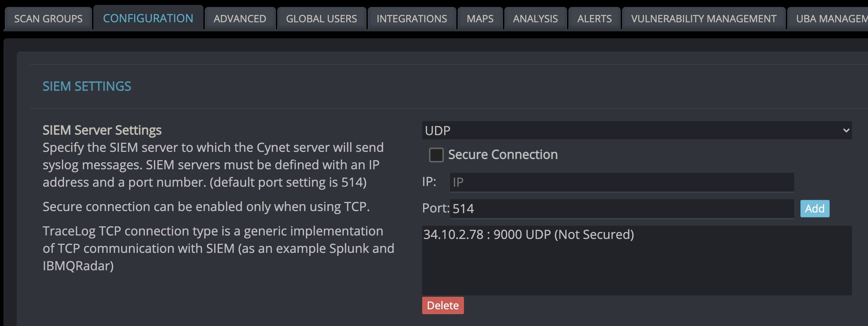Screen dimensions: 868x326
Task: Go to the Integrations tab
Action: [x=412, y=18]
